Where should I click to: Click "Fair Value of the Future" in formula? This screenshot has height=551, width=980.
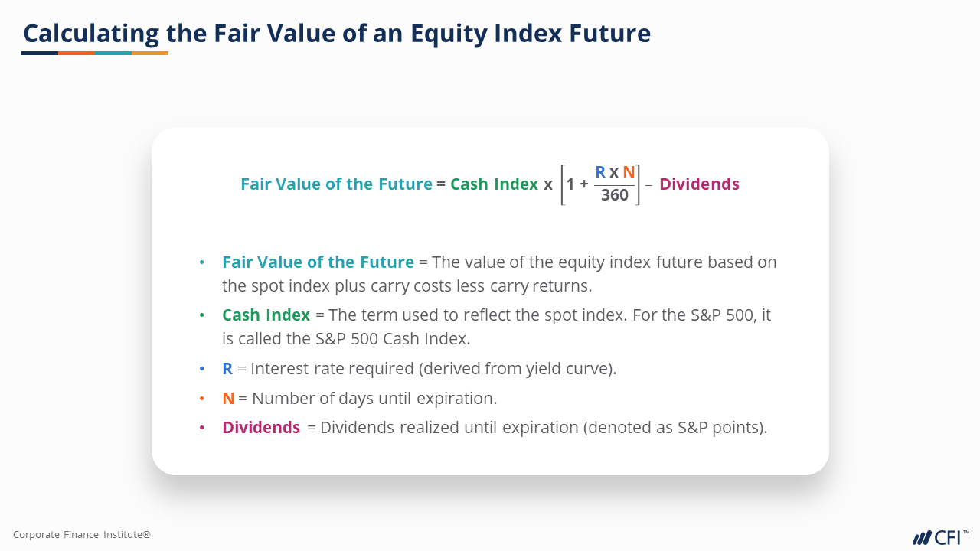coord(336,184)
